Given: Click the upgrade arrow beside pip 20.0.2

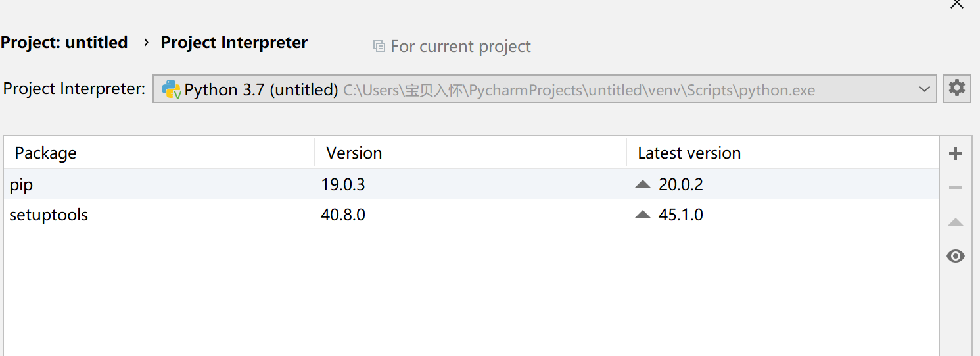Looking at the screenshot, I should pos(643,184).
